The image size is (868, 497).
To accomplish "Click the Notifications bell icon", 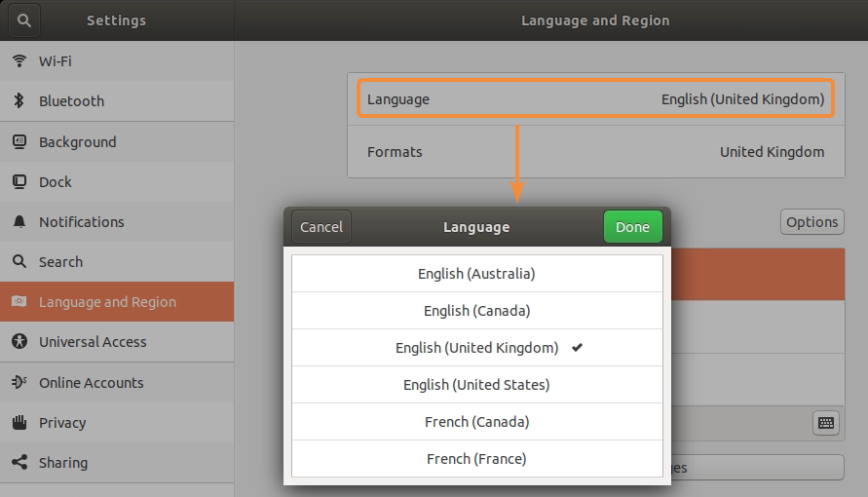I will (x=19, y=221).
